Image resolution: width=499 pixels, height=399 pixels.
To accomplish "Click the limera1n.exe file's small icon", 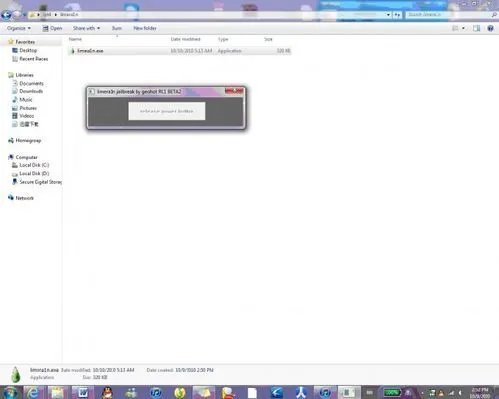I will click(73, 51).
